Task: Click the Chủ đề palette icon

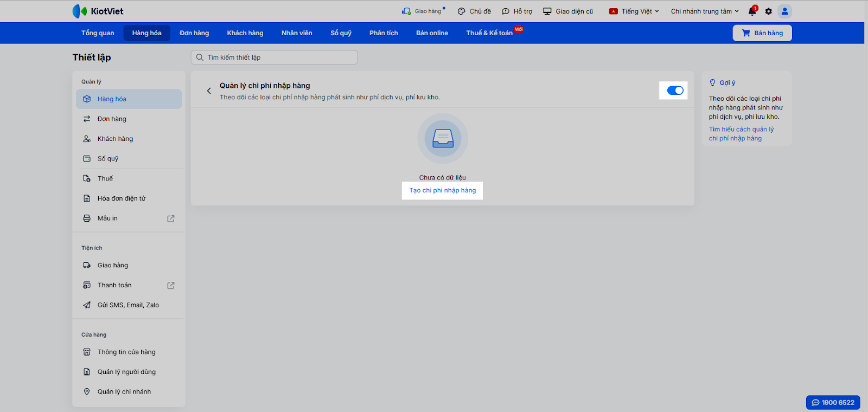Action: [462, 11]
